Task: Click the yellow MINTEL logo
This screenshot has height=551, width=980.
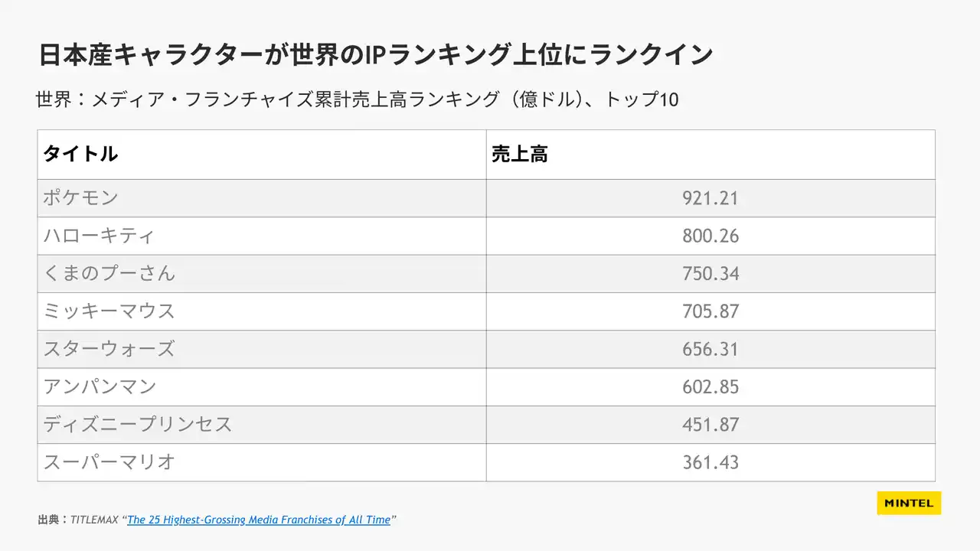Action: (909, 503)
